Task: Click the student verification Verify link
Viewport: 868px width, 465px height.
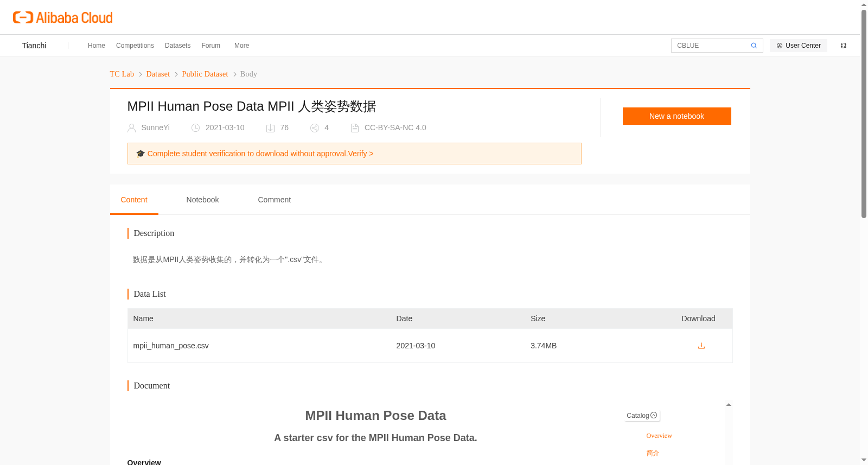Action: (x=361, y=154)
